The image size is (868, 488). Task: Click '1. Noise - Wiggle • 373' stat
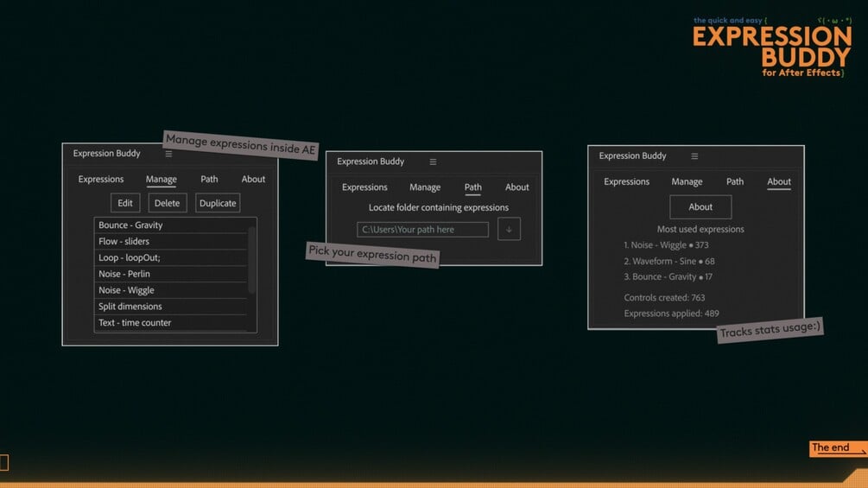[666, 245]
